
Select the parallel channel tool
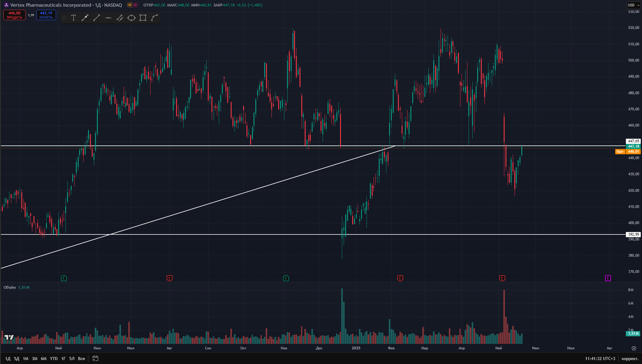click(120, 18)
